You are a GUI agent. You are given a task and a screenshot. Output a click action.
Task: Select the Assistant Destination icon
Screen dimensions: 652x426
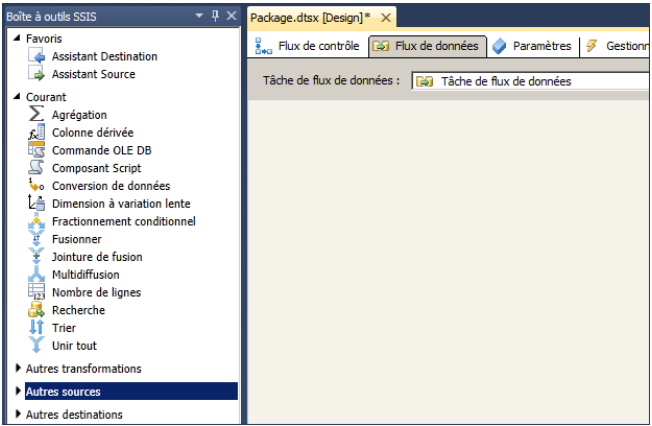(x=37, y=56)
